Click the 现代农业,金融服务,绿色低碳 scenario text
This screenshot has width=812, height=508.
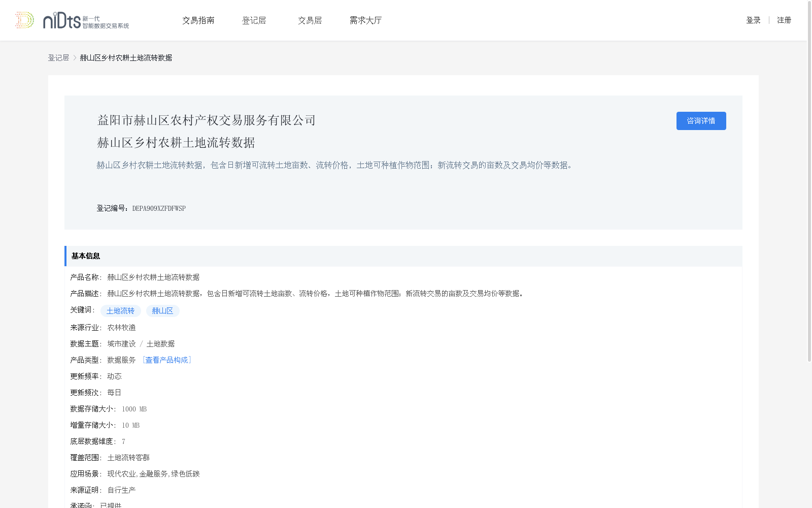pos(153,474)
